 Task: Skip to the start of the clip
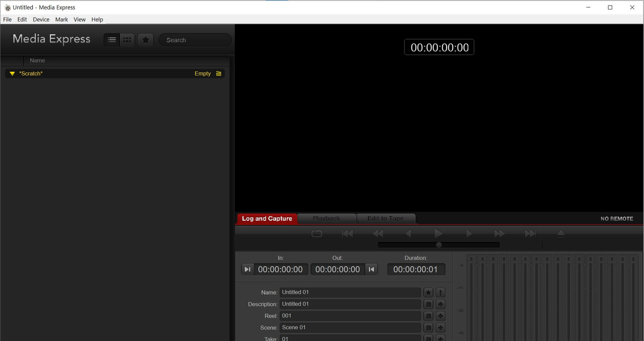[x=347, y=233]
